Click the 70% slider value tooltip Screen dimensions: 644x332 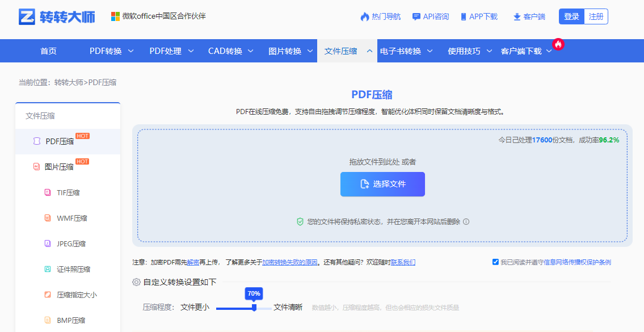pos(254,293)
